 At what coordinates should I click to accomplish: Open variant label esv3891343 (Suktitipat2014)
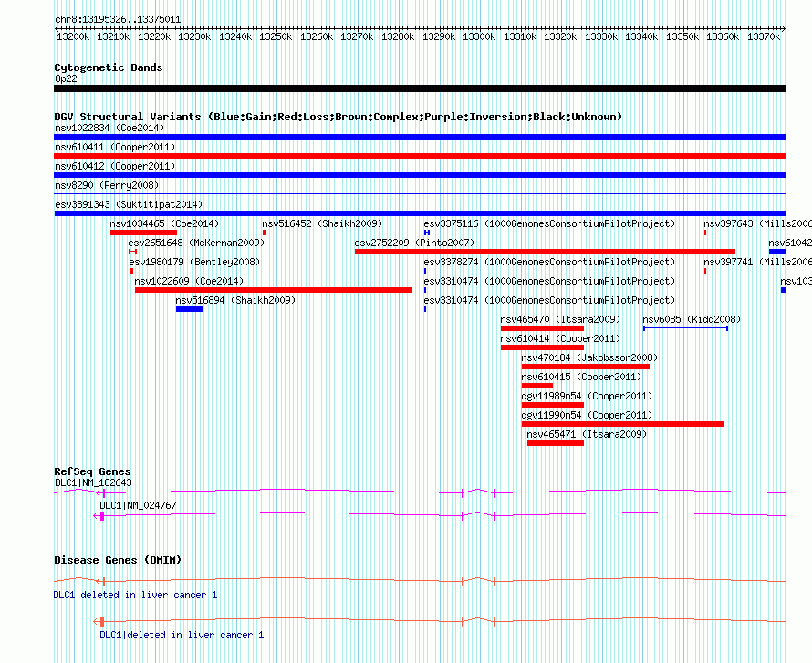point(129,204)
